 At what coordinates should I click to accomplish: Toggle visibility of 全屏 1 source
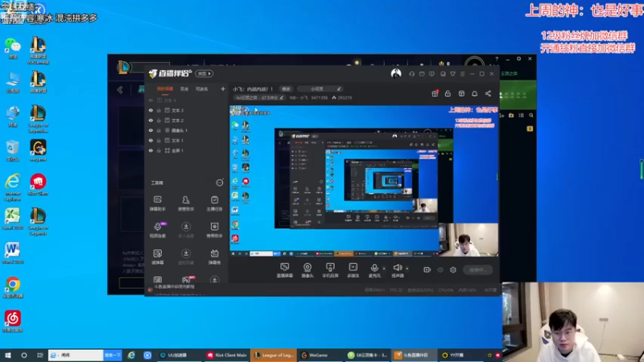151,150
